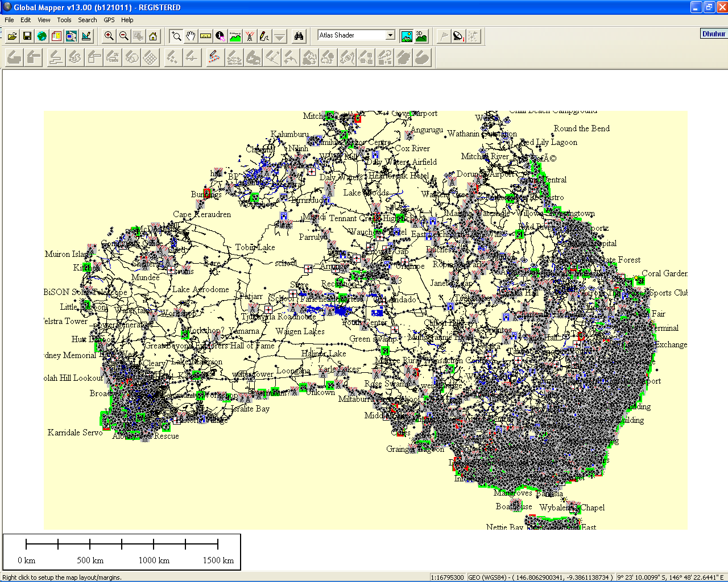Image resolution: width=728 pixels, height=582 pixels.
Task: Click the globe Download Online Data icon
Action: click(x=42, y=36)
